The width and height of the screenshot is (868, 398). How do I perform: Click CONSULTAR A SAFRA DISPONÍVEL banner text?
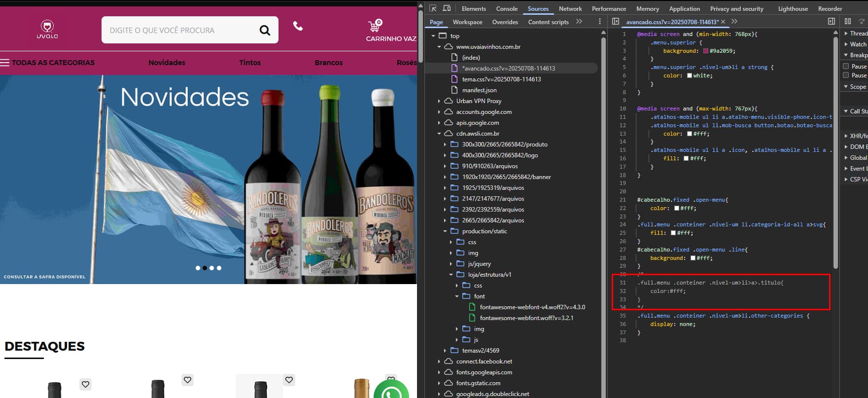44,277
